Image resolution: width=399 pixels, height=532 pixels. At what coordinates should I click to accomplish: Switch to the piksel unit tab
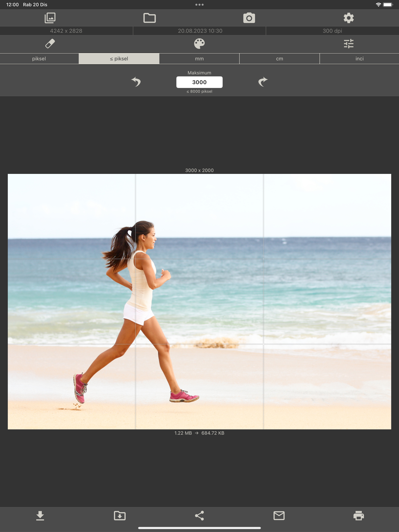coord(39,59)
